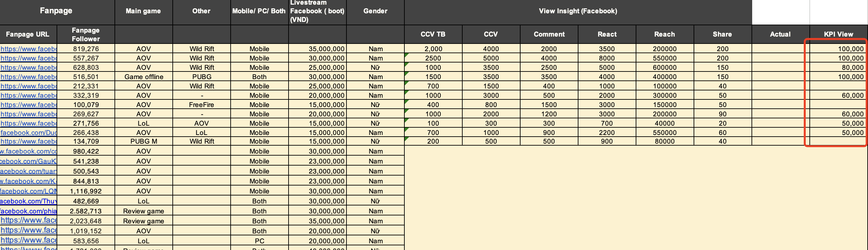Select the 60 Share cell
The height and width of the screenshot is (250, 868).
(723, 133)
